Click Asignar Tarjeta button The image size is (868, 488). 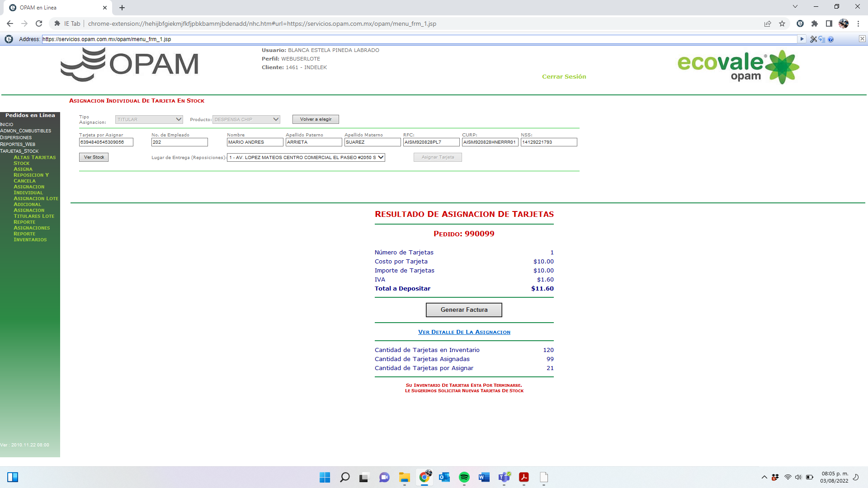(438, 157)
